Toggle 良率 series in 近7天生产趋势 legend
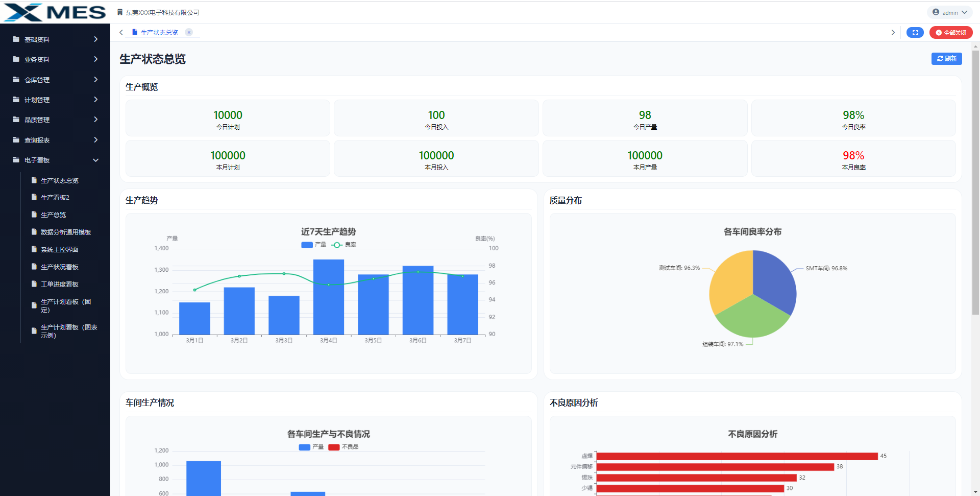This screenshot has height=496, width=980. point(344,245)
